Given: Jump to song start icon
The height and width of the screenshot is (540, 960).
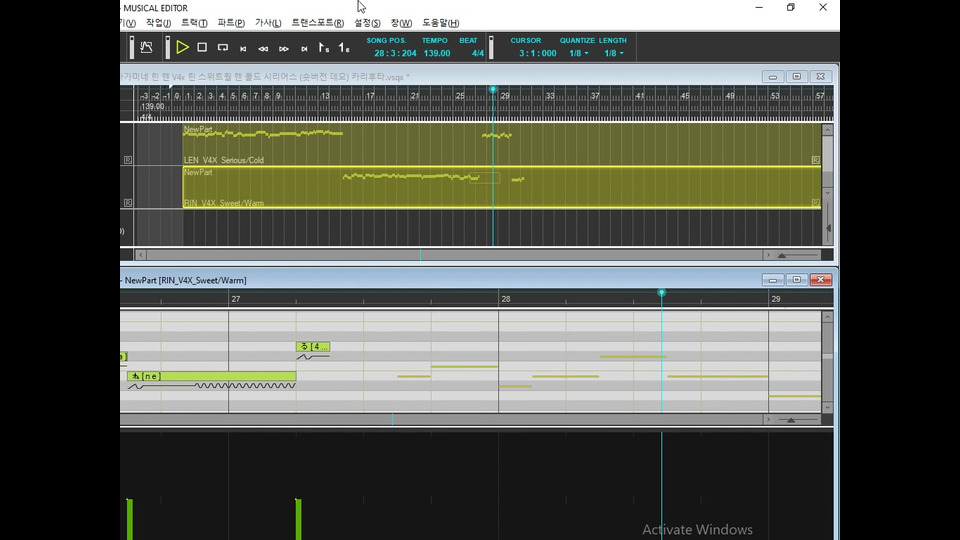Looking at the screenshot, I should 243,48.
